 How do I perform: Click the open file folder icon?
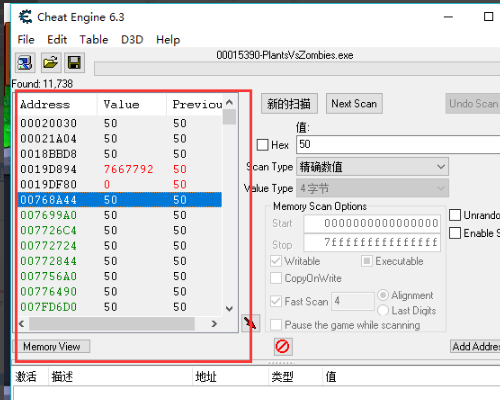51,62
